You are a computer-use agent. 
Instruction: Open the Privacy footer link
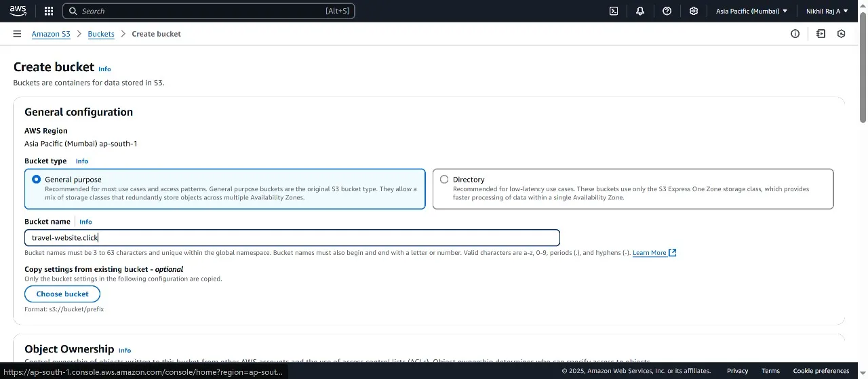coord(737,371)
